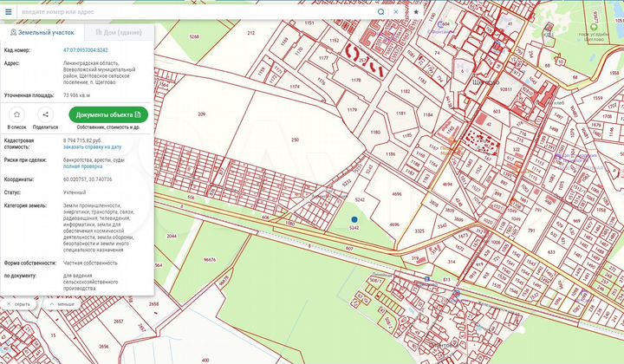Screen dimensions: 624x364
Task: Select parcel 250 on the map
Action: point(295,140)
